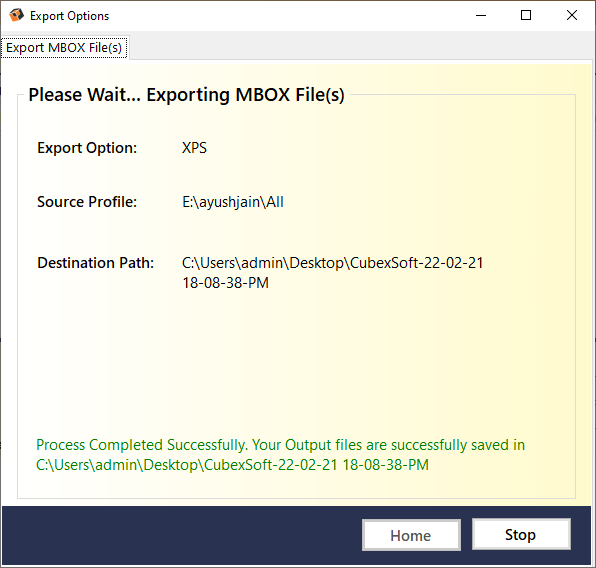The image size is (596, 568).
Task: Click the dark footer bar beside Home
Action: 182,535
